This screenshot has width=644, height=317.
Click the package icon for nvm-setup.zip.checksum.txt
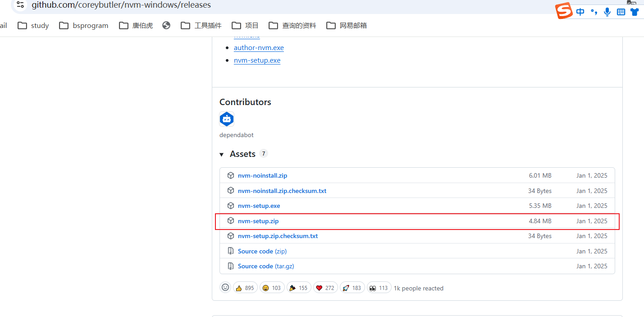pyautogui.click(x=231, y=236)
